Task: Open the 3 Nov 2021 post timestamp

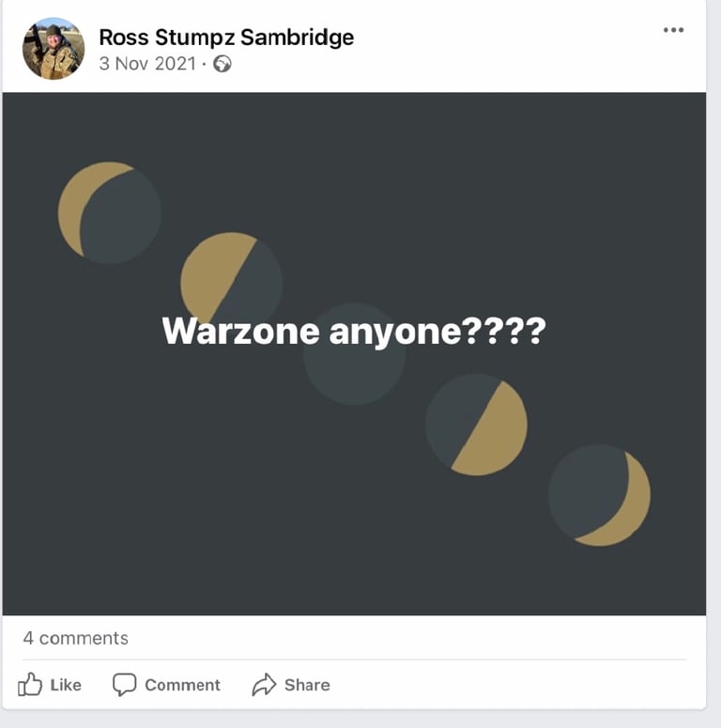Action: (147, 64)
